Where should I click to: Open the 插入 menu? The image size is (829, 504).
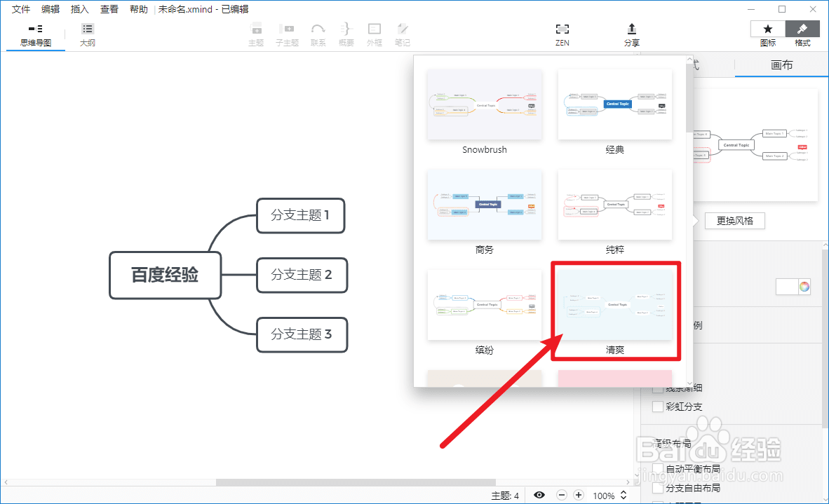[x=80, y=9]
